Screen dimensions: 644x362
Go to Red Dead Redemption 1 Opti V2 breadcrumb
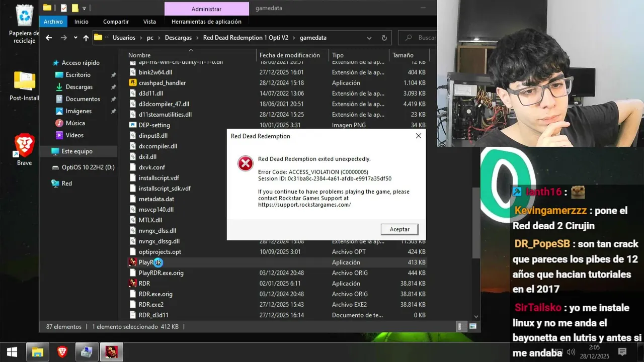click(x=246, y=38)
